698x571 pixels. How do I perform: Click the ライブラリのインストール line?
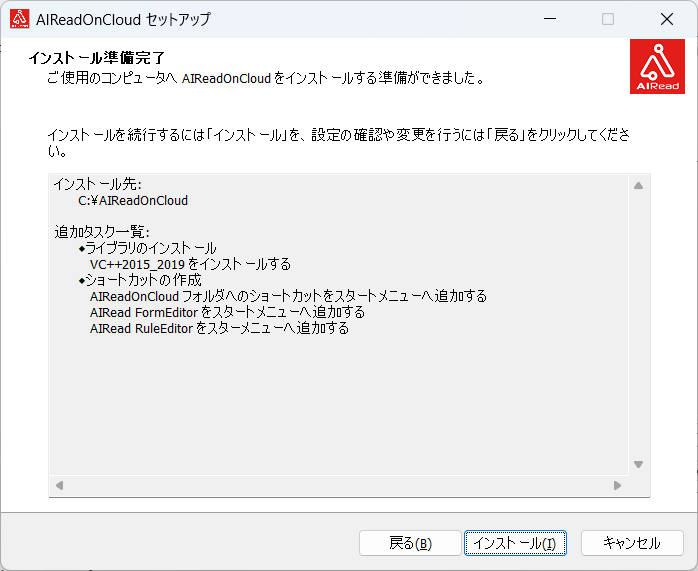(147, 248)
